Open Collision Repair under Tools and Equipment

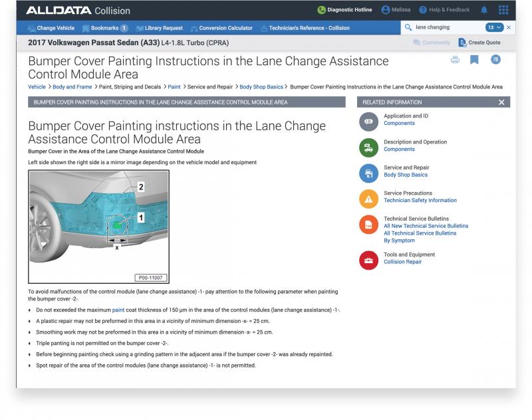(x=403, y=262)
